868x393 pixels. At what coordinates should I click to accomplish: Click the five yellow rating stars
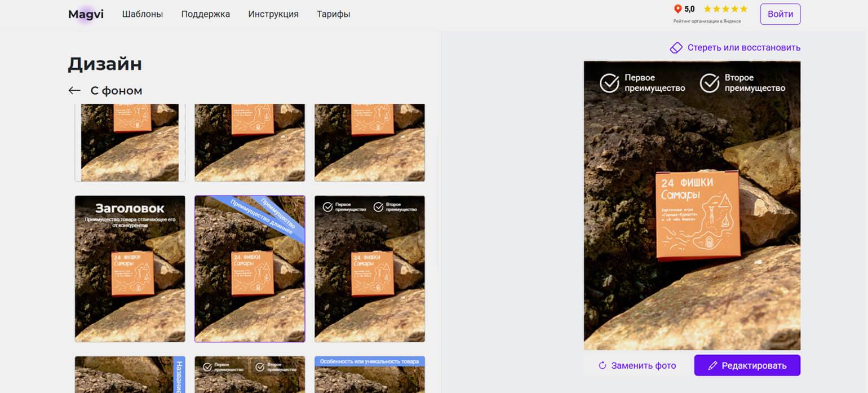point(725,9)
